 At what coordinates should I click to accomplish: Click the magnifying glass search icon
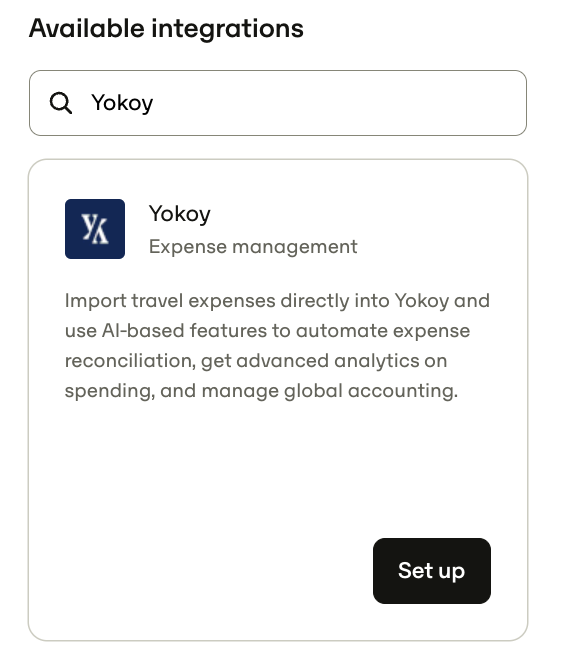[x=61, y=103]
